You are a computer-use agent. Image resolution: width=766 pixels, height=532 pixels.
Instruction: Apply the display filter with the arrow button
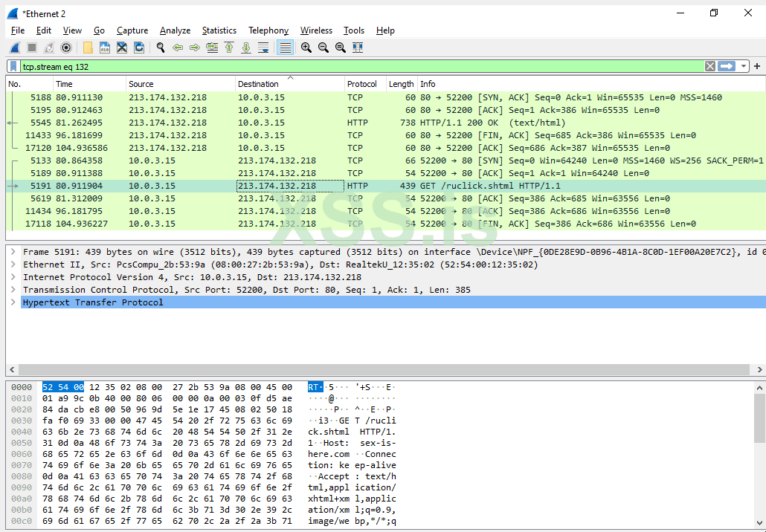(725, 65)
